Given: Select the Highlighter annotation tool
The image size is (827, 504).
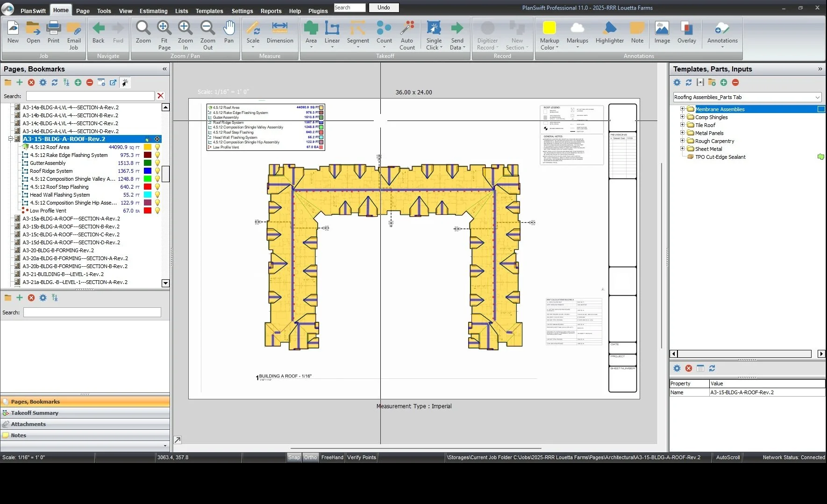Looking at the screenshot, I should point(609,33).
